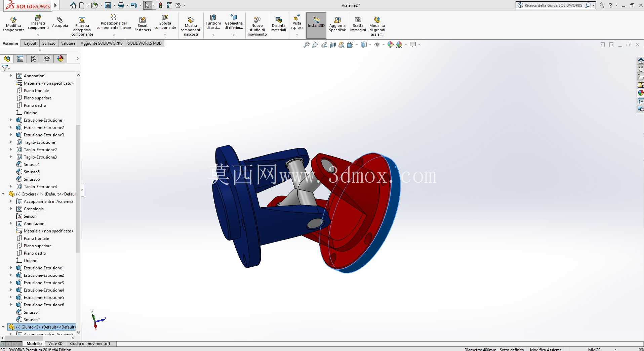Select Sposta componente tool
This screenshot has height=351, width=644.
pyautogui.click(x=165, y=23)
